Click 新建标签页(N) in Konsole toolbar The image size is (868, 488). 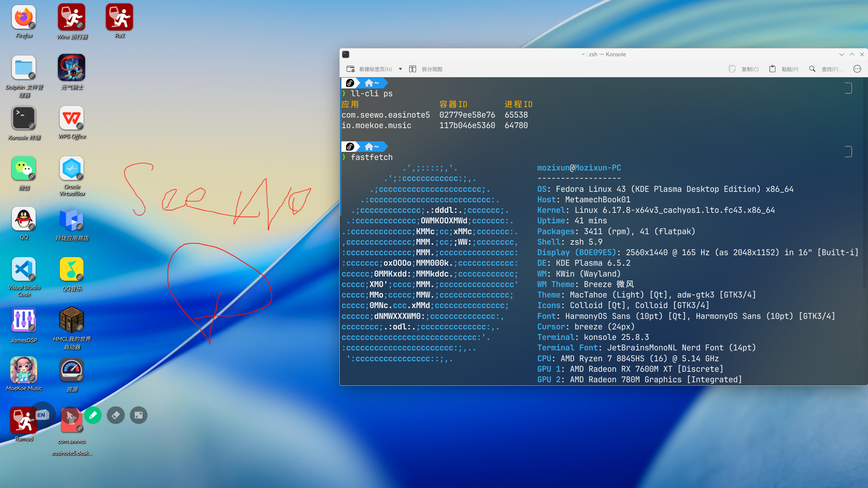pos(369,69)
